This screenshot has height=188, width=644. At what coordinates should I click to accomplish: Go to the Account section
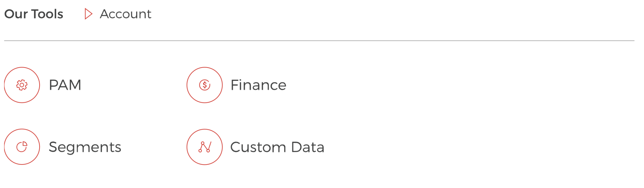(125, 14)
